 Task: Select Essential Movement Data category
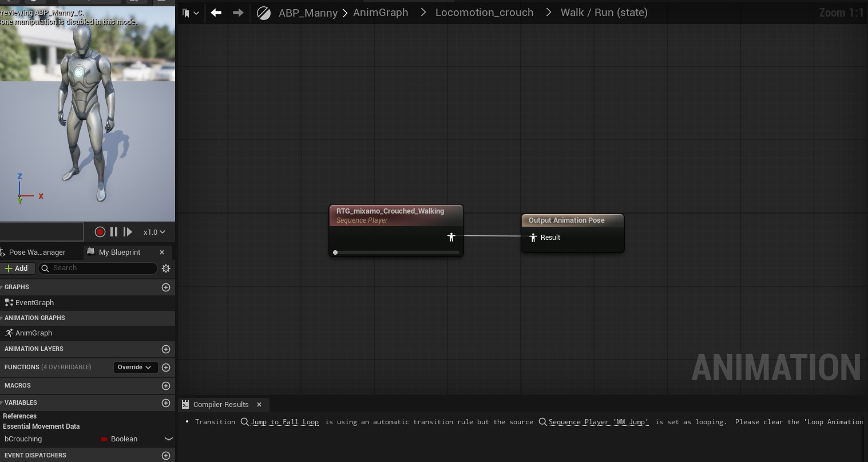coord(41,427)
